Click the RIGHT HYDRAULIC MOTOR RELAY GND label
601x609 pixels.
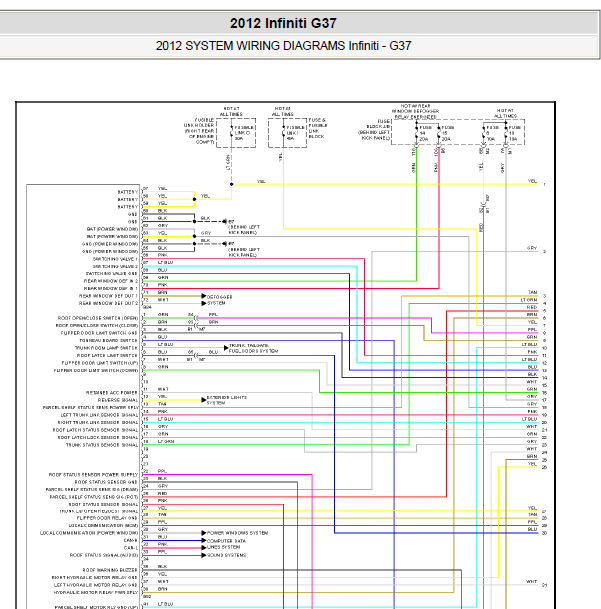(x=95, y=578)
